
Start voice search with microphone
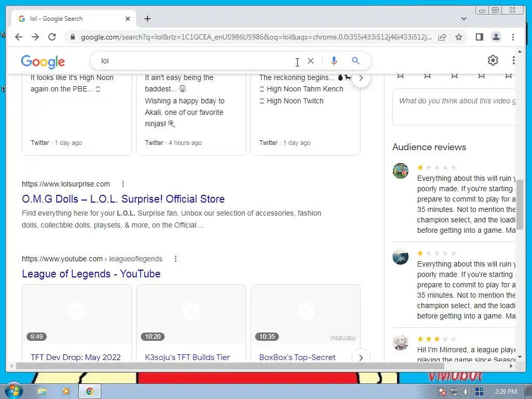[x=334, y=61]
